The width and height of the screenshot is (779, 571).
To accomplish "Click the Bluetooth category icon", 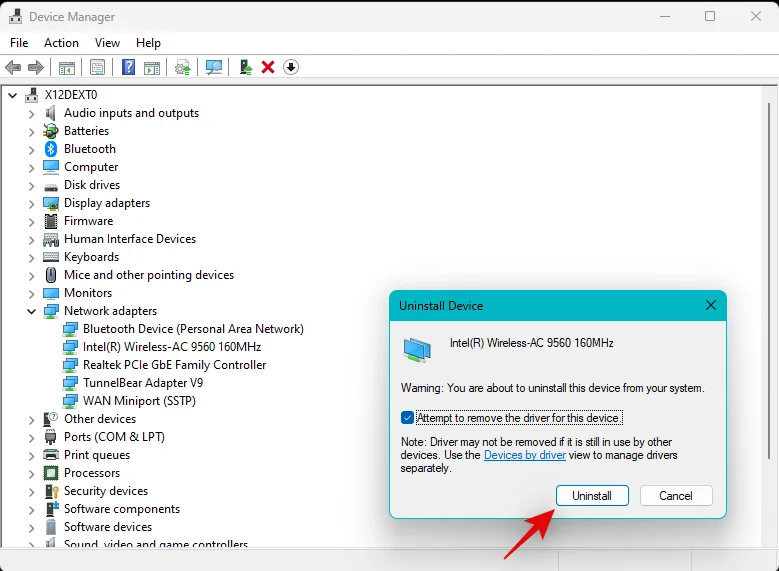I will pyautogui.click(x=51, y=149).
